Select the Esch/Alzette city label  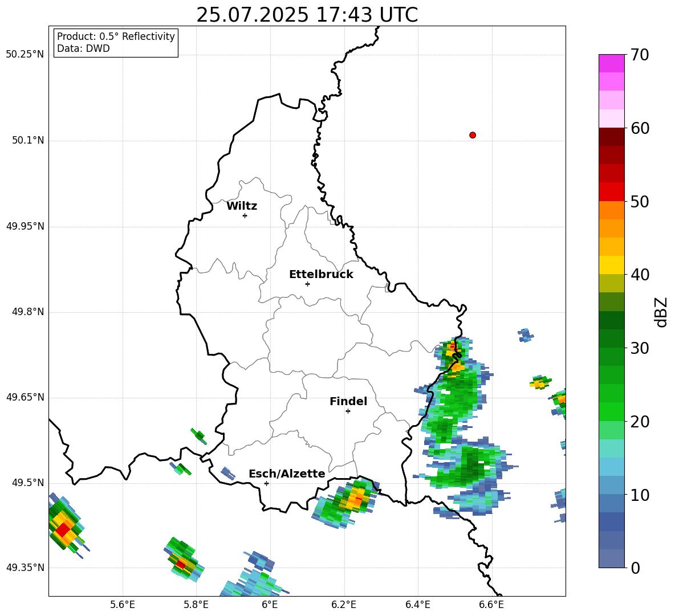(x=287, y=474)
